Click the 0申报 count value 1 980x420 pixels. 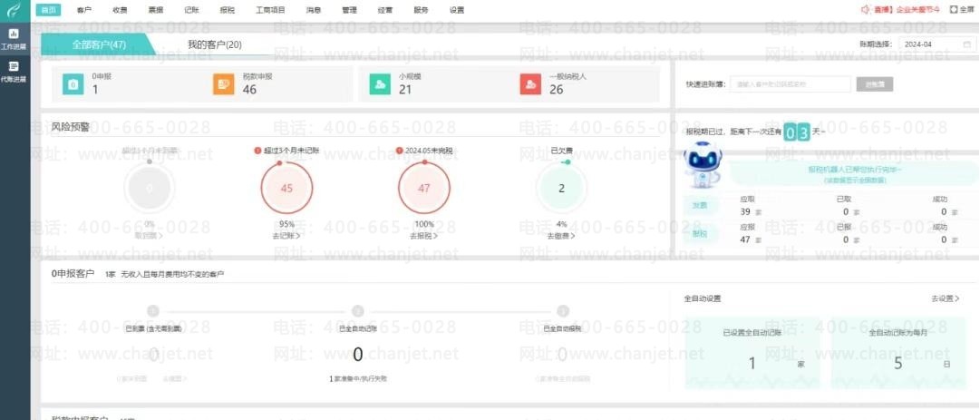95,90
